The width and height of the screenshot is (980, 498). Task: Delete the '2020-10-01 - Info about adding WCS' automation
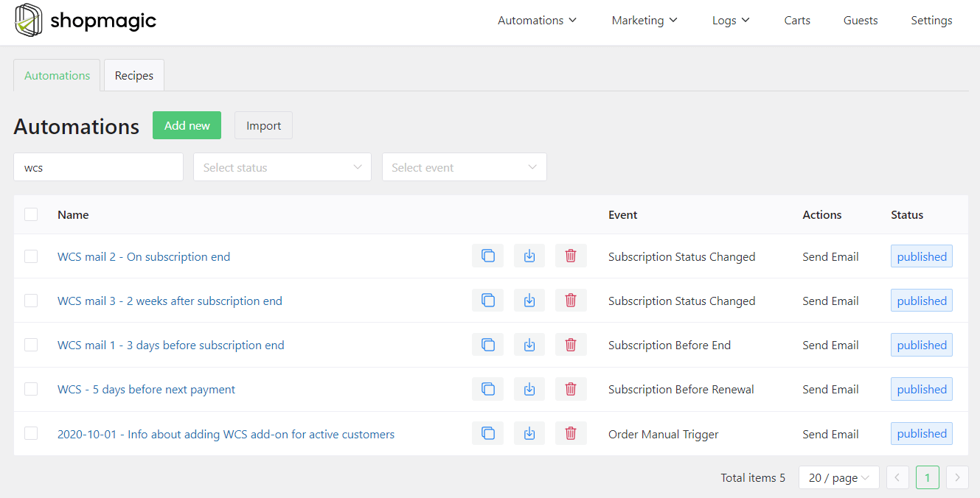point(571,434)
